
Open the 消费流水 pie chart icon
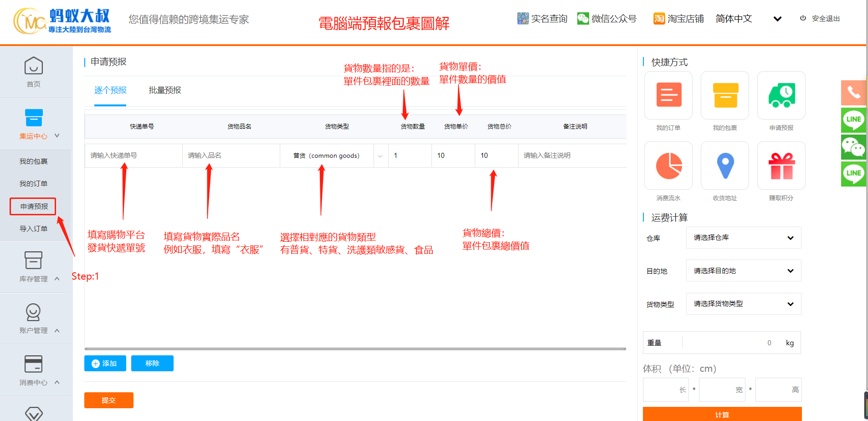tap(668, 166)
